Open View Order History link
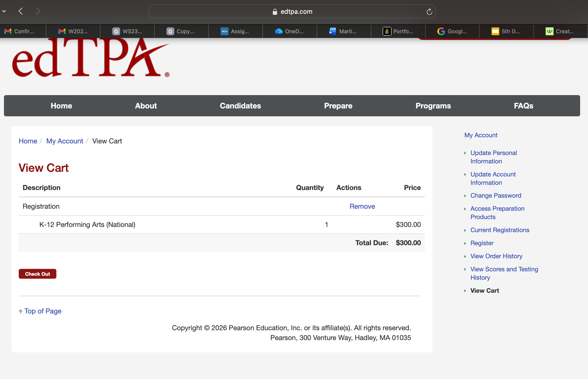Image resolution: width=588 pixels, height=379 pixels. [496, 256]
